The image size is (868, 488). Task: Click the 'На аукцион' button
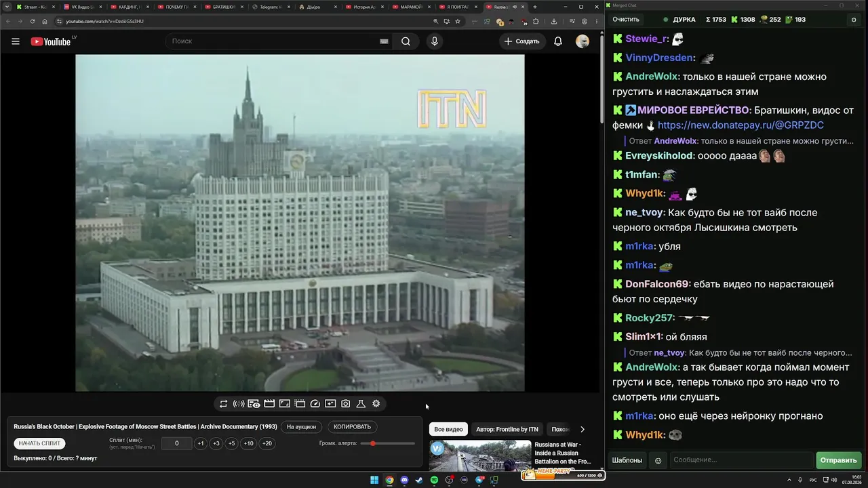tap(301, 427)
